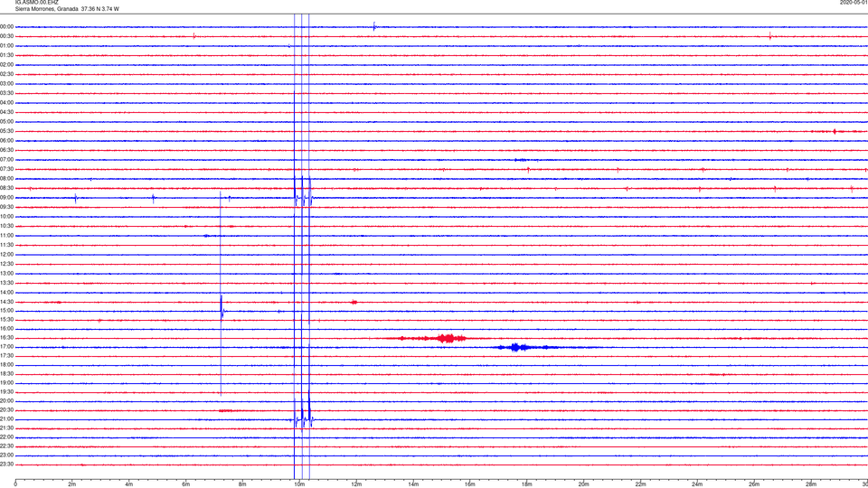Screen dimensions: 868x488
Task: Click the 20m tick on the minute axis
Action: [583, 484]
